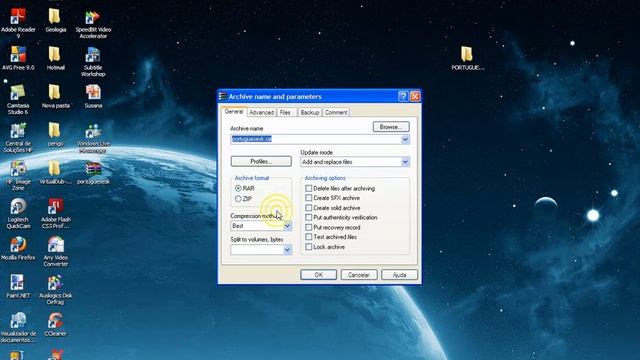Open the Update mode dropdown

pos(405,162)
